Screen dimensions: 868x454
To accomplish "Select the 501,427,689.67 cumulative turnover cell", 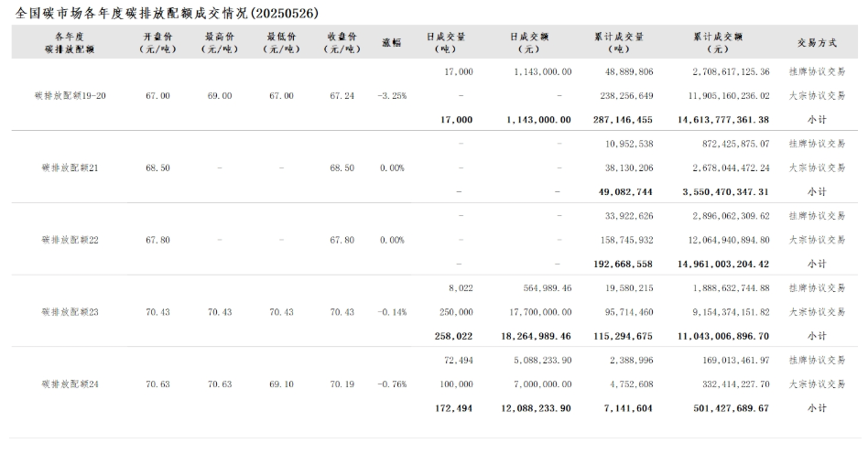I will click(x=718, y=408).
